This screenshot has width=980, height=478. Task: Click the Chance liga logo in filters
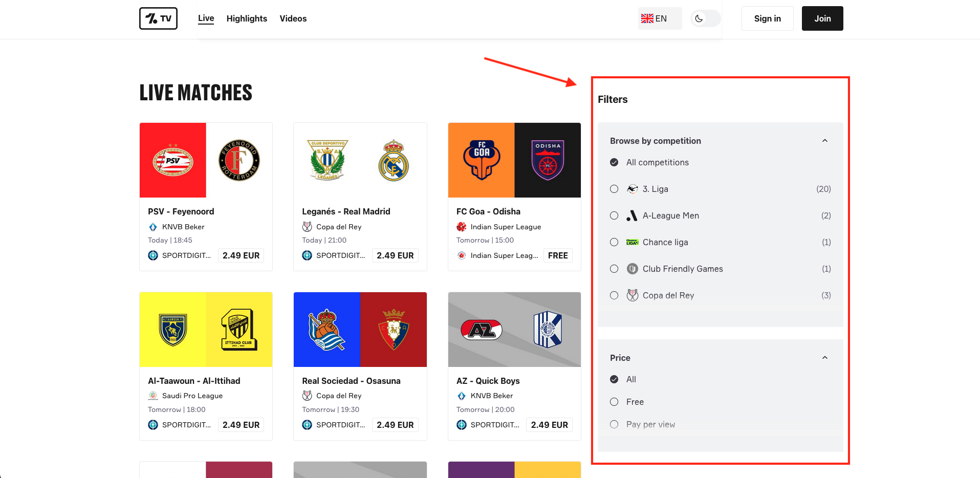[633, 242]
